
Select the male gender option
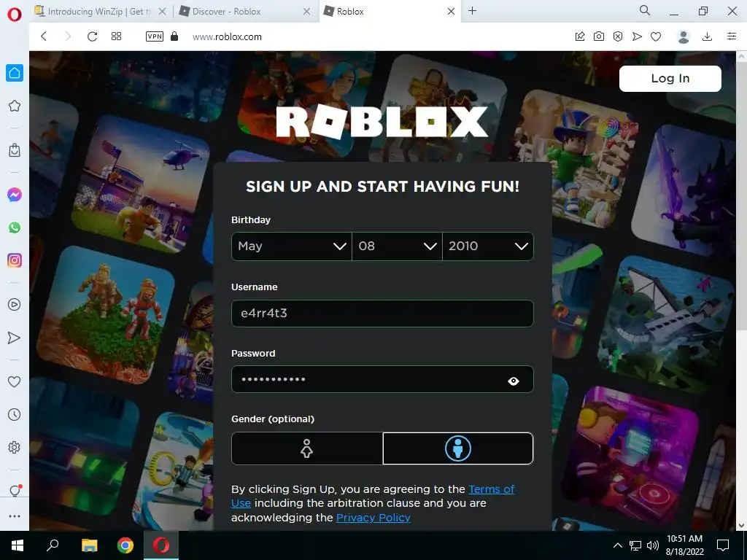(458, 448)
